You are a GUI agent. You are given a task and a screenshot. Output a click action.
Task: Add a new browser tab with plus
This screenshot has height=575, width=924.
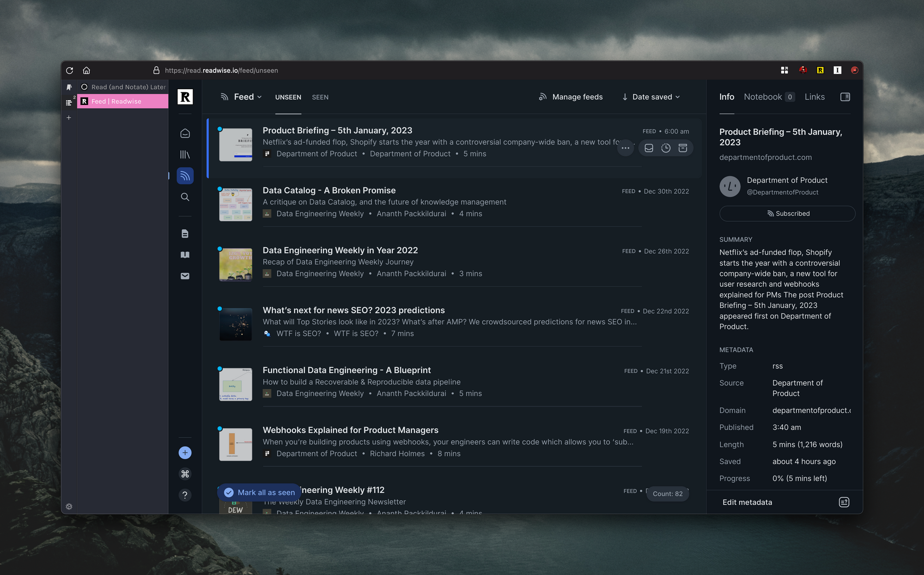(x=69, y=118)
